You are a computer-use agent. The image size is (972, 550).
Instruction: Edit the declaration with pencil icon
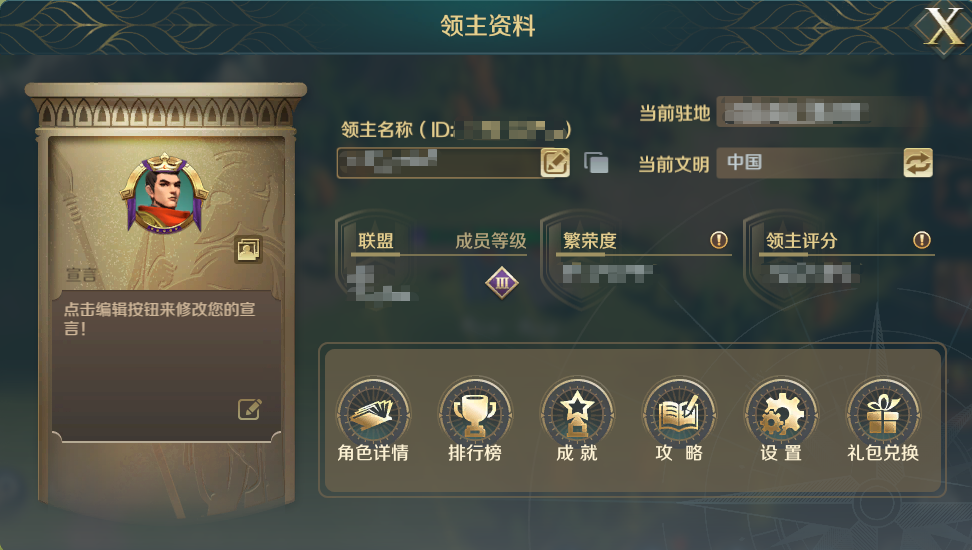[250, 409]
